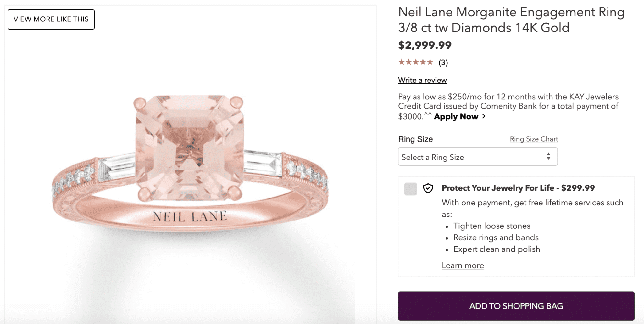Screen dimensions: 644x324
Task: Click the Apply Now credit card link
Action: click(x=456, y=117)
